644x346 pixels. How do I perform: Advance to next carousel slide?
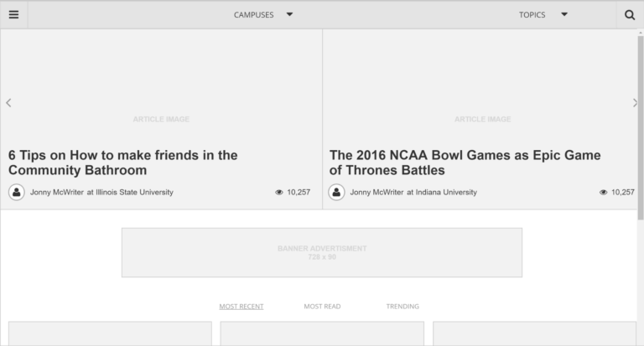[634, 103]
